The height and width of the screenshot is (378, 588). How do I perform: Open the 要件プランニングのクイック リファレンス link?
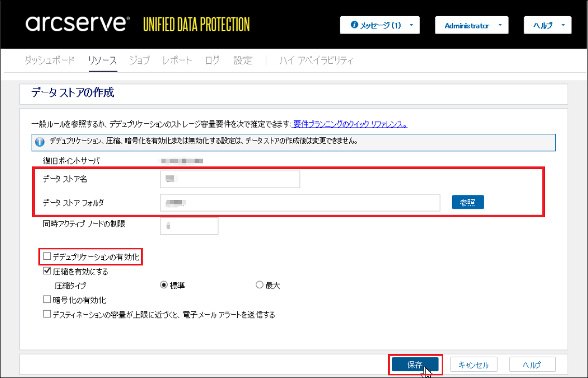click(350, 124)
